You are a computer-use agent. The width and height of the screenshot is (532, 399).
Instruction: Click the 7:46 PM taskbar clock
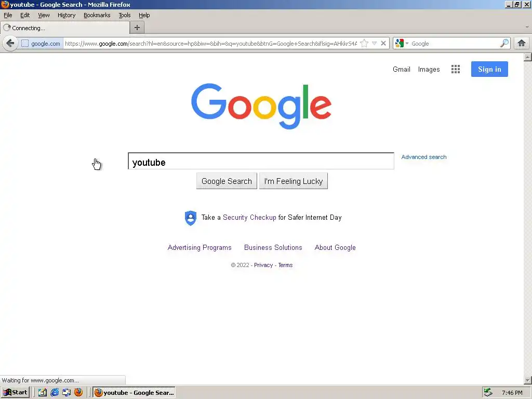(x=512, y=393)
